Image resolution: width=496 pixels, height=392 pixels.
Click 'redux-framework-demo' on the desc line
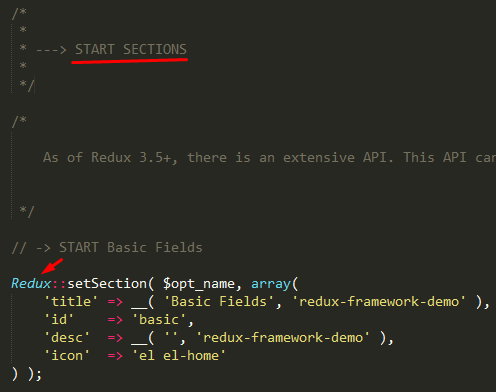(x=283, y=338)
